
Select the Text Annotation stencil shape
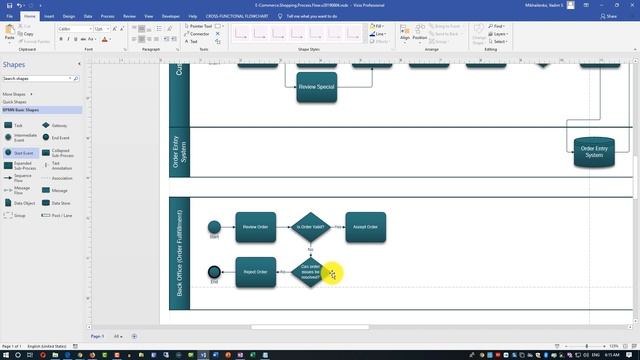pyautogui.click(x=57, y=165)
